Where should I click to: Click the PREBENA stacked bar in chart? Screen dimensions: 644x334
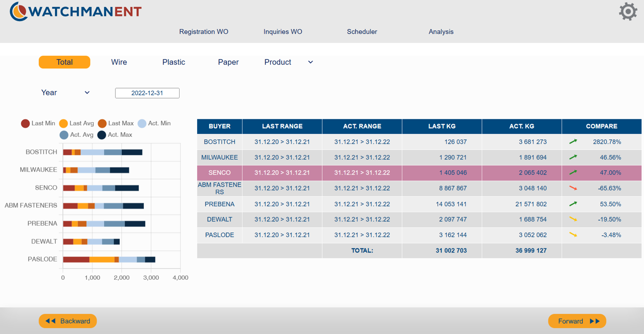104,223
